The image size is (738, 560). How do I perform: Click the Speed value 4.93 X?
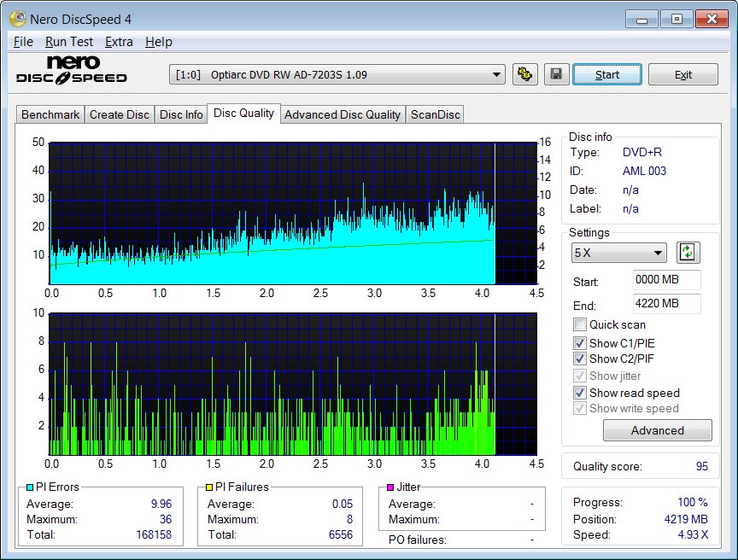693,534
